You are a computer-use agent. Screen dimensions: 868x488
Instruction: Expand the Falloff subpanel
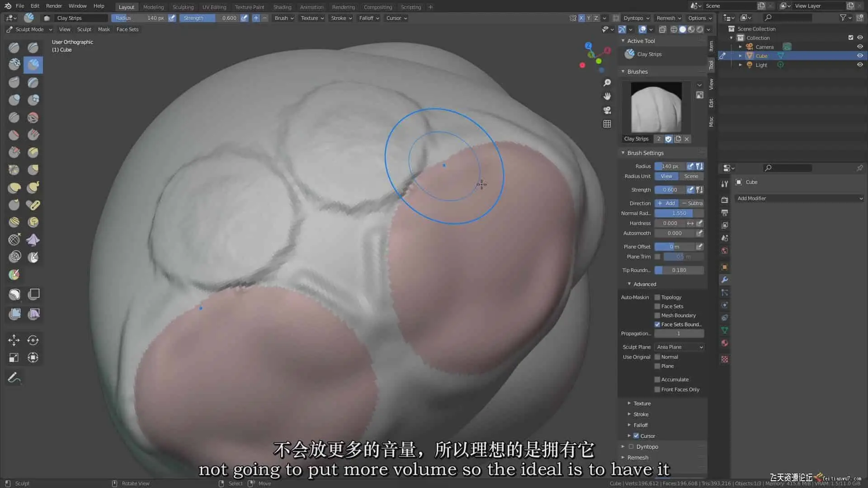tap(640, 425)
